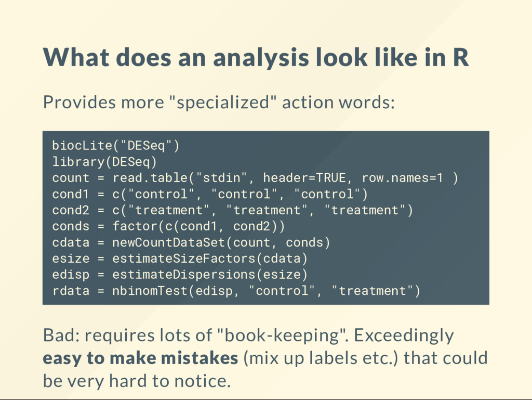Click the bold "easy to make mistakes" text
Image resolution: width=532 pixels, height=400 pixels.
click(140, 358)
